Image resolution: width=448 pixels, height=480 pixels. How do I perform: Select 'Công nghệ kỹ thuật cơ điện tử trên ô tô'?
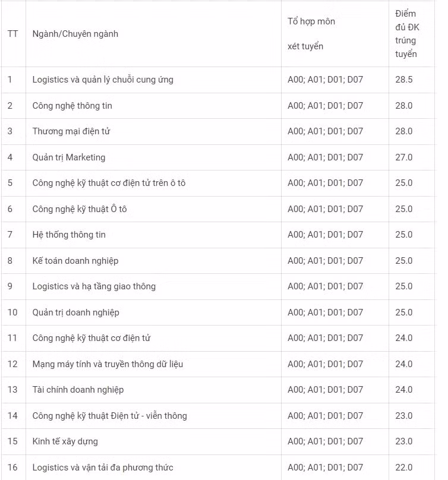click(x=109, y=183)
